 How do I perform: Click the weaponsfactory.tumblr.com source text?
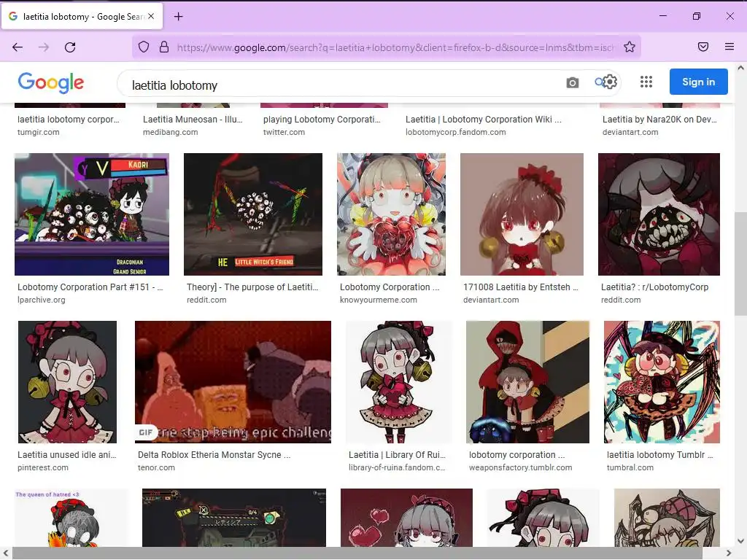point(520,467)
